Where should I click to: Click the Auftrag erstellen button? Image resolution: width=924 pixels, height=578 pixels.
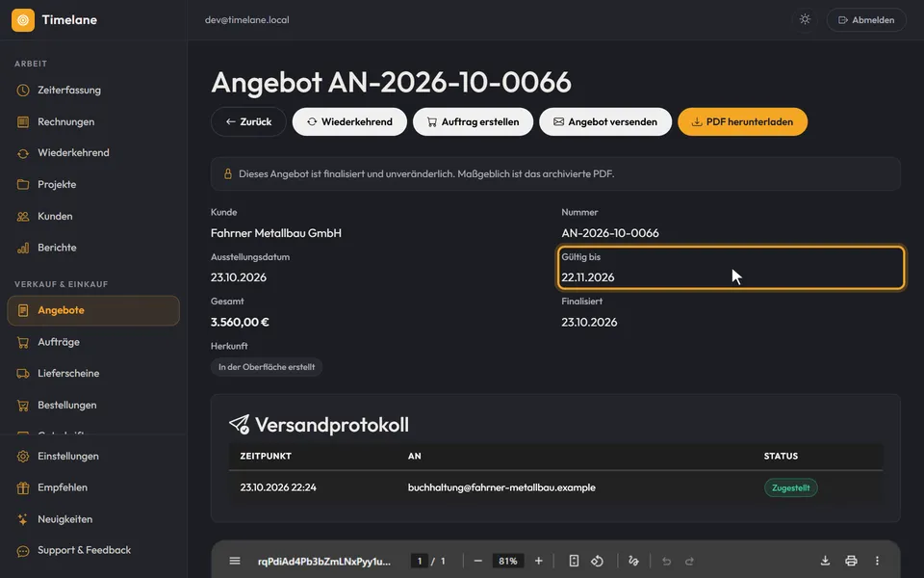pyautogui.click(x=473, y=121)
